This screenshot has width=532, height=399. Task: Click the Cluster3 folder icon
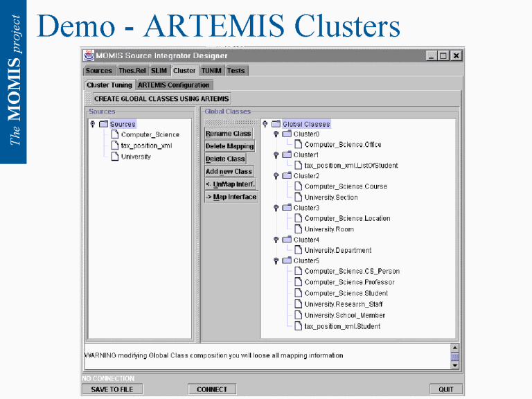(x=286, y=208)
